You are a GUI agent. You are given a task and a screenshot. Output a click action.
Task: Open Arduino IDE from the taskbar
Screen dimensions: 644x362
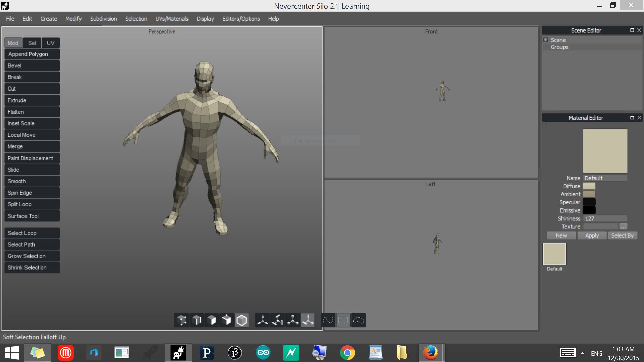click(x=263, y=353)
